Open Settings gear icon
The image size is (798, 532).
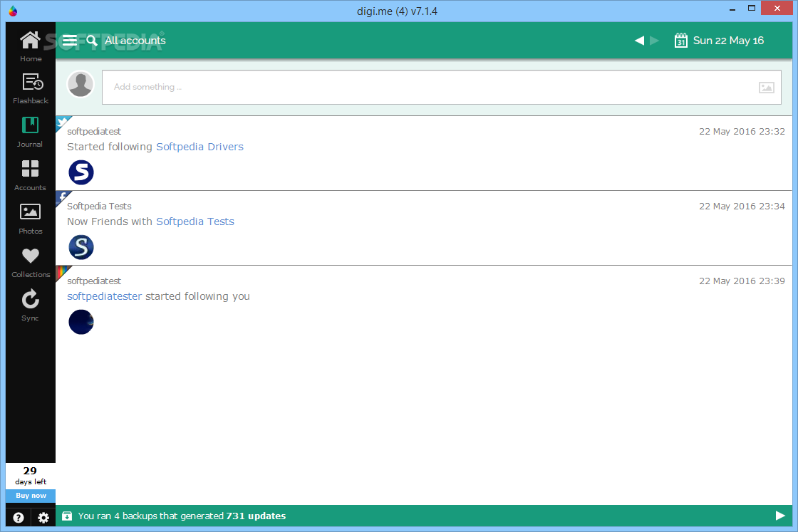point(43,518)
